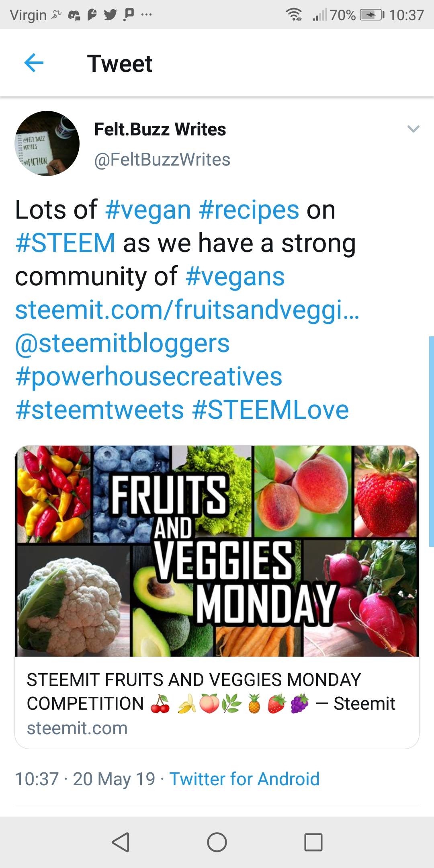Tap the #STEEM hashtag

click(x=65, y=243)
